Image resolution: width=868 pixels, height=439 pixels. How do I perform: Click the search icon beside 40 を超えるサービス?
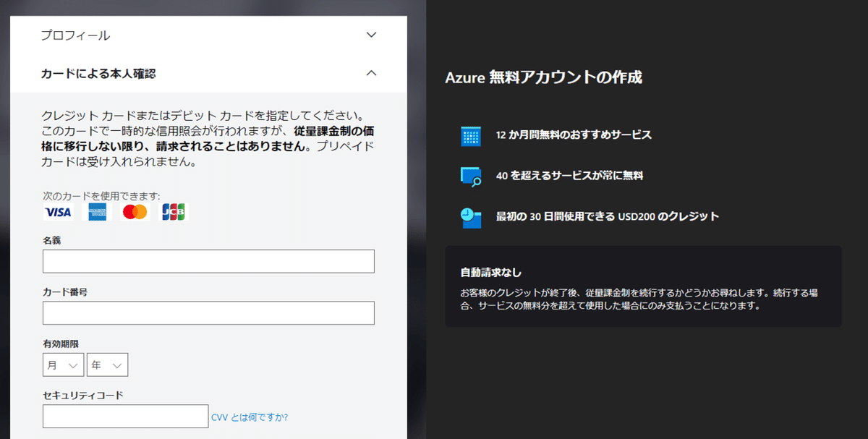(x=471, y=176)
